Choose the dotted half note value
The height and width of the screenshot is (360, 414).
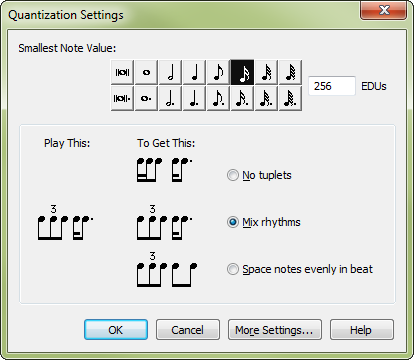170,98
